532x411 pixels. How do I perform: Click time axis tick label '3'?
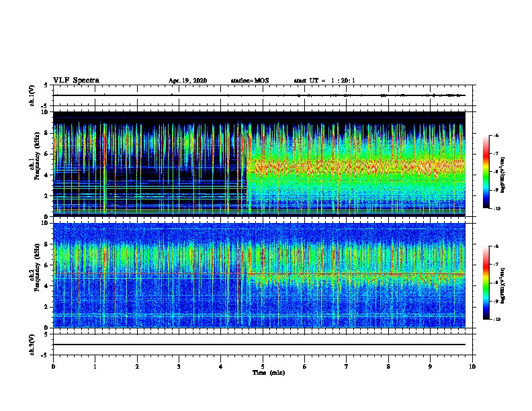[179, 367]
